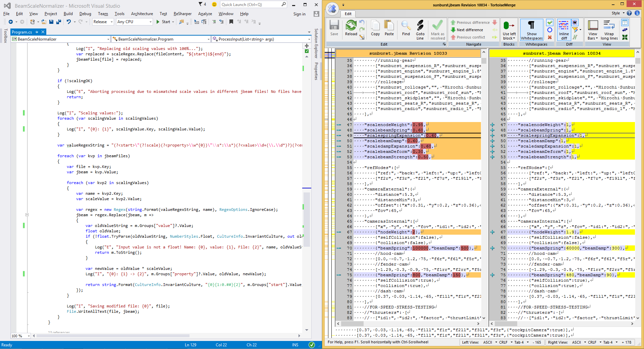Open View Bars dropdown
This screenshot has width=644, height=349.
point(593,30)
